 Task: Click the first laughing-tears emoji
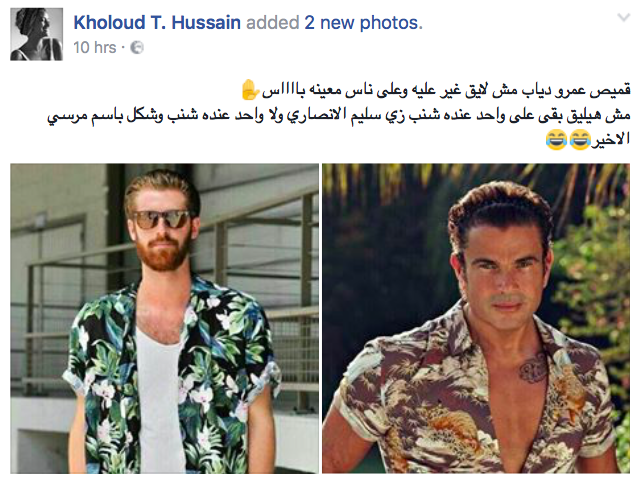point(580,139)
